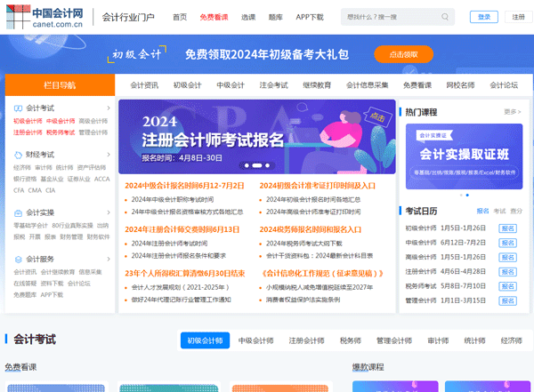
Task: Open 会计人才发展规划（2021-2025年）article link
Action: tap(180, 287)
